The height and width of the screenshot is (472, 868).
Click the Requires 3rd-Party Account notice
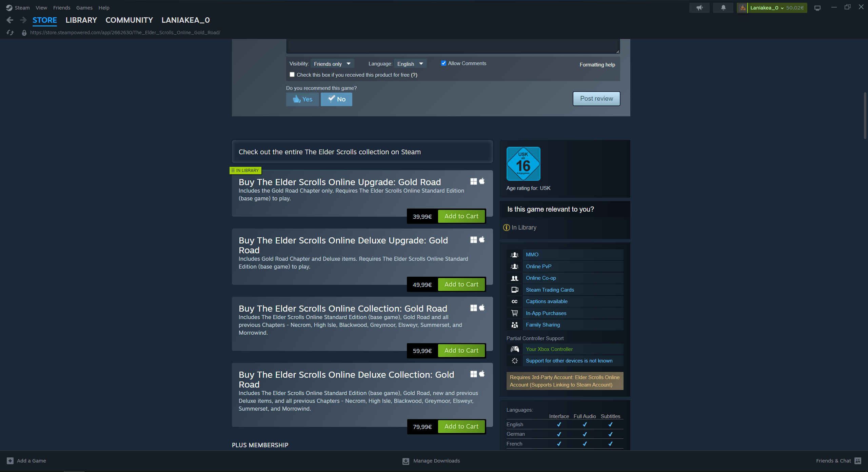click(x=565, y=381)
